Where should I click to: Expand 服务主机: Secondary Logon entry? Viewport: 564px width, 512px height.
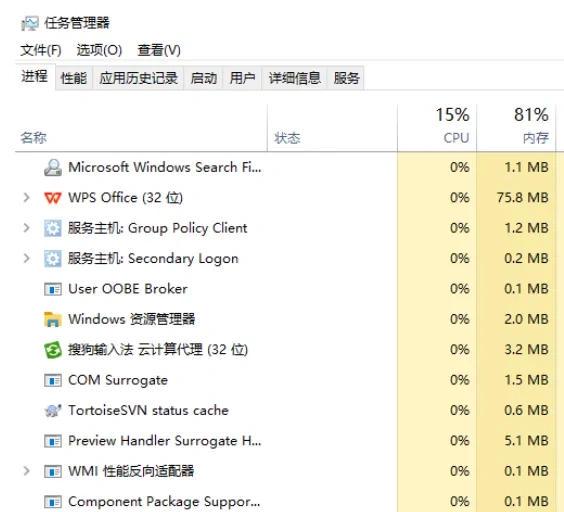26,258
